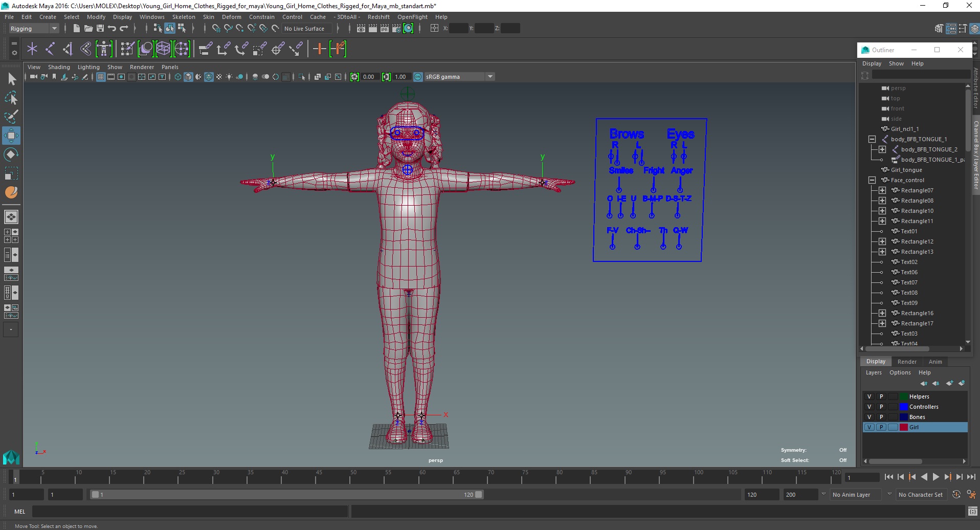Toggle visibility V for Girl layer

tap(869, 427)
